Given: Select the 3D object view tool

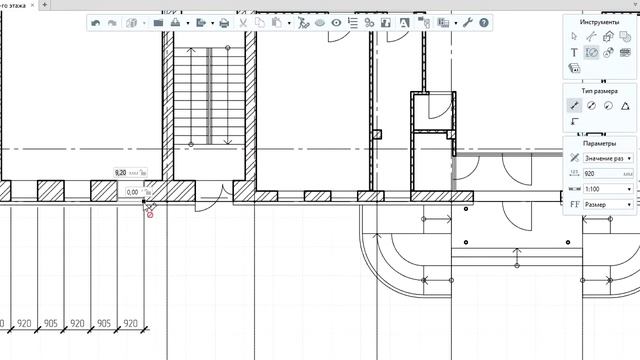Looking at the screenshot, I should (x=608, y=36).
